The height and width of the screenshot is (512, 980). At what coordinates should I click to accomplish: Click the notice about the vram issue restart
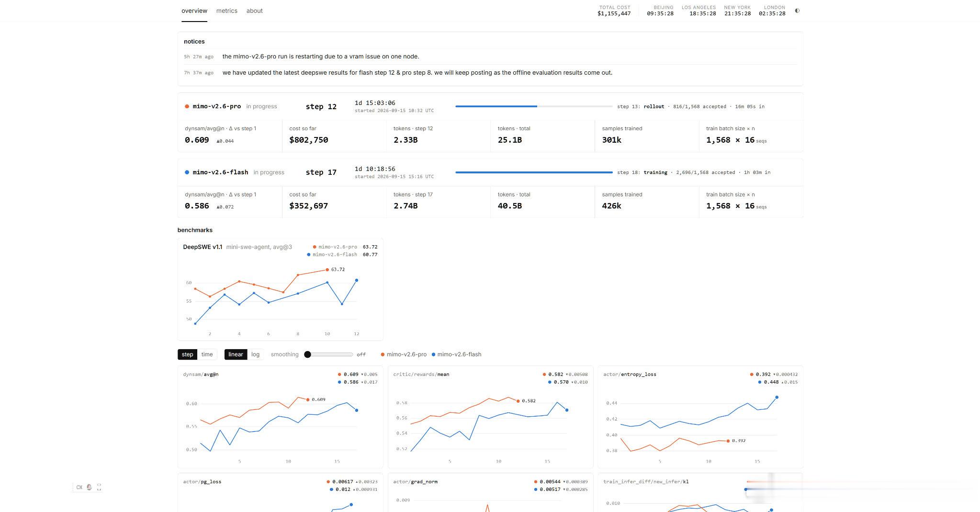(321, 57)
